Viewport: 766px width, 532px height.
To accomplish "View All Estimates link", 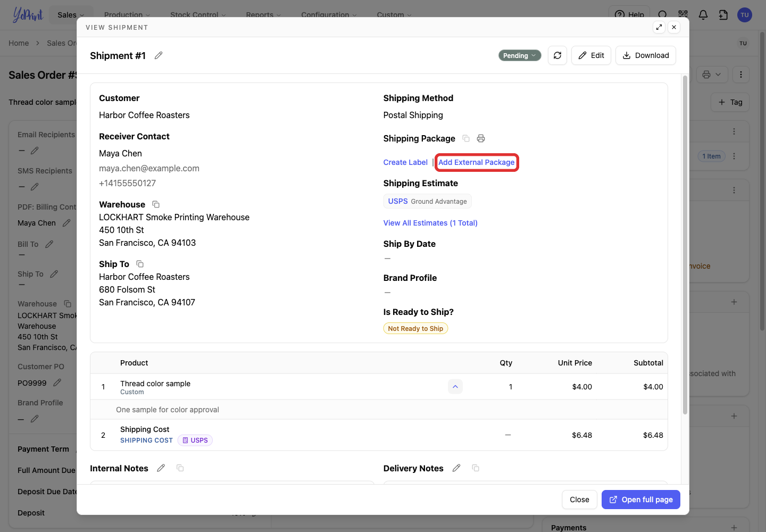I will click(430, 223).
